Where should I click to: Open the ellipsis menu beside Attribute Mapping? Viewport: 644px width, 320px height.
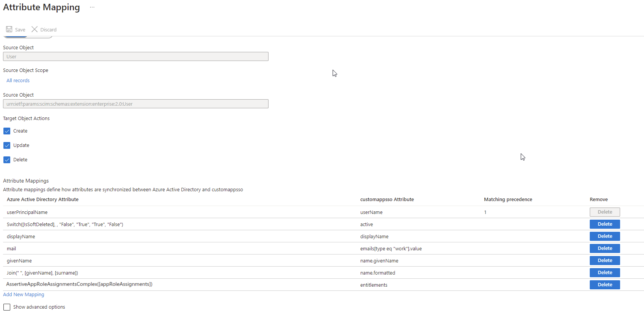(x=92, y=8)
